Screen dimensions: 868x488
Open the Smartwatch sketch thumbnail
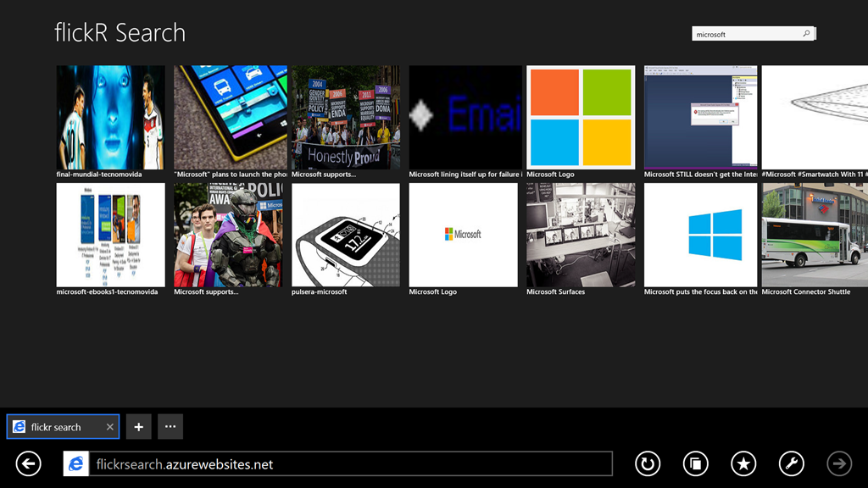point(815,117)
